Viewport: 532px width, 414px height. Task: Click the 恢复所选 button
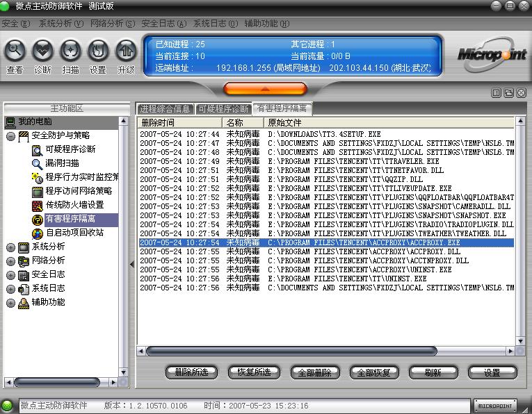[254, 372]
